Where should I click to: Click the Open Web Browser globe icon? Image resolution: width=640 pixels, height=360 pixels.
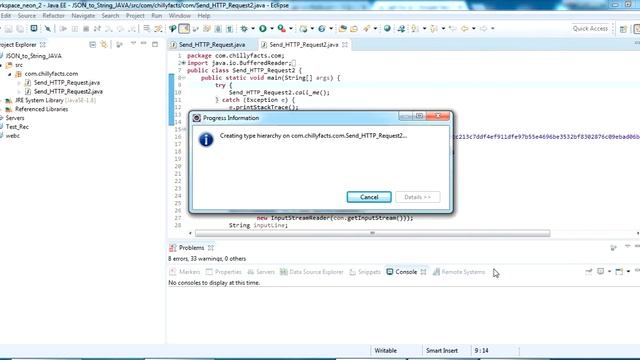387,29
